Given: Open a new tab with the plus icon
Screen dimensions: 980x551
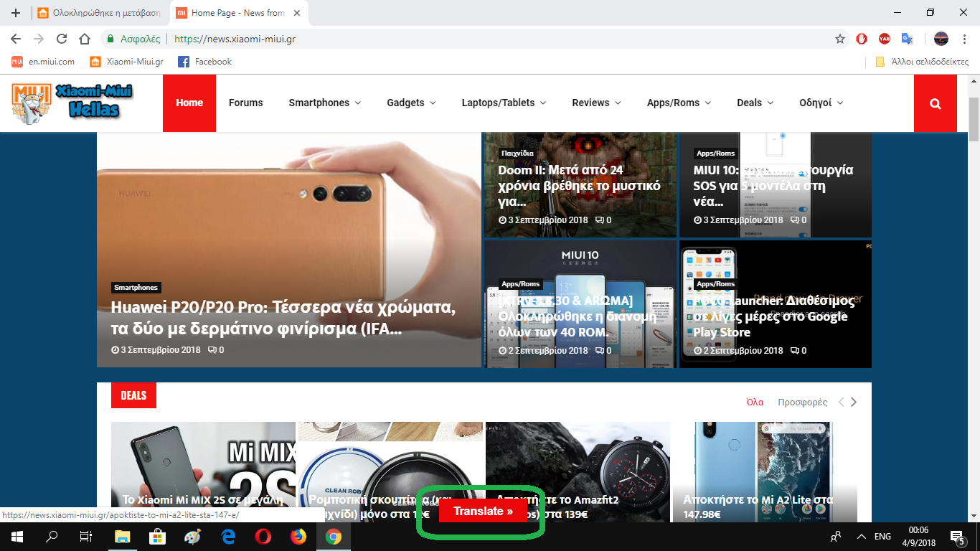Looking at the screenshot, I should click(x=16, y=13).
